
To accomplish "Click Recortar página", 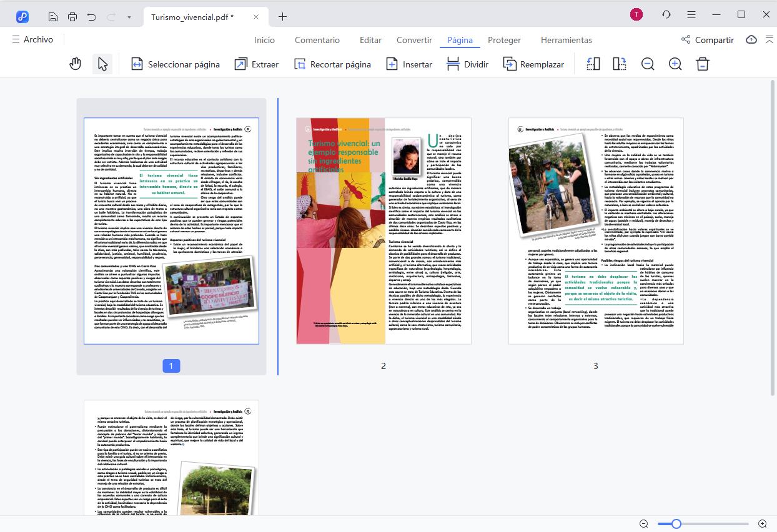I will [332, 64].
